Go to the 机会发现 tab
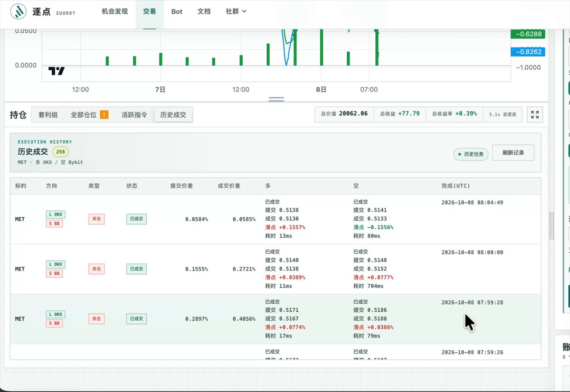570x392 pixels. click(x=114, y=11)
